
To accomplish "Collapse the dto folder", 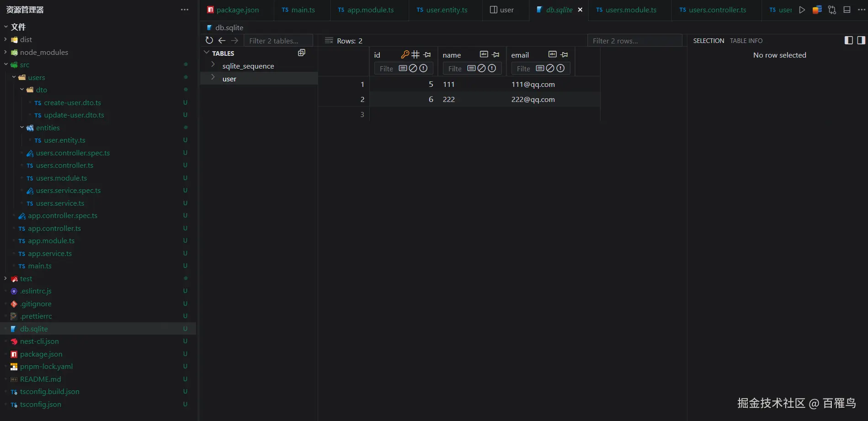I will (22, 90).
